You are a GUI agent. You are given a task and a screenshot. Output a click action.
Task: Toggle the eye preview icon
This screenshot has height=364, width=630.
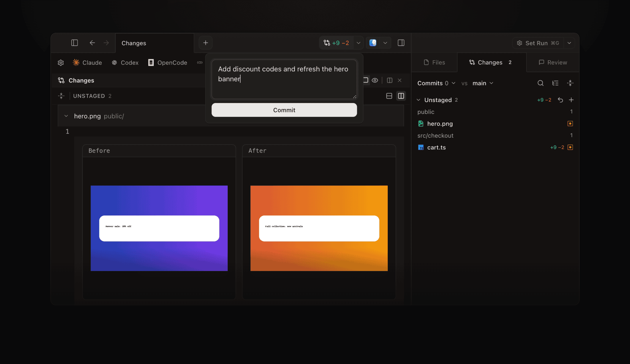pyautogui.click(x=375, y=80)
